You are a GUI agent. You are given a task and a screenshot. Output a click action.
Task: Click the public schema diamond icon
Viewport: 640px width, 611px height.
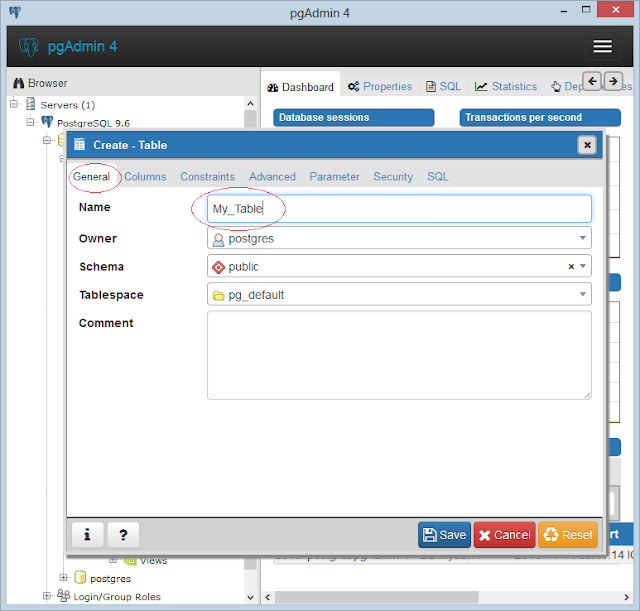coord(218,267)
